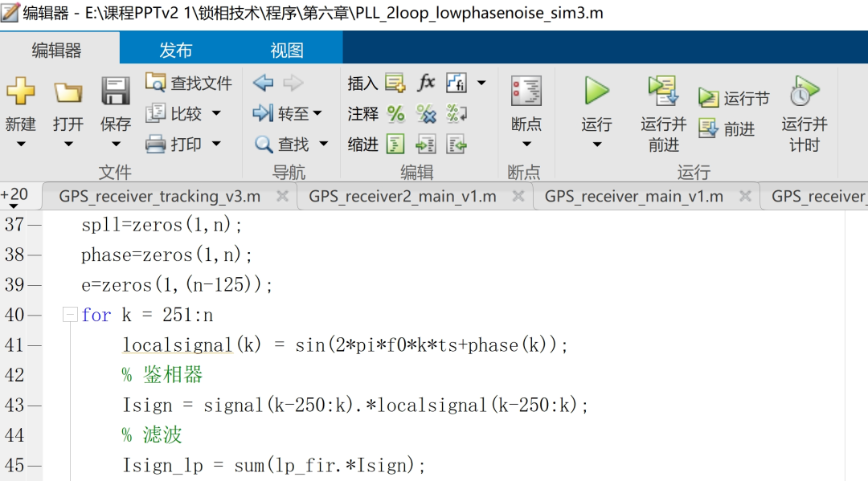Click the Breakpoints icon
868x481 pixels.
point(526,91)
